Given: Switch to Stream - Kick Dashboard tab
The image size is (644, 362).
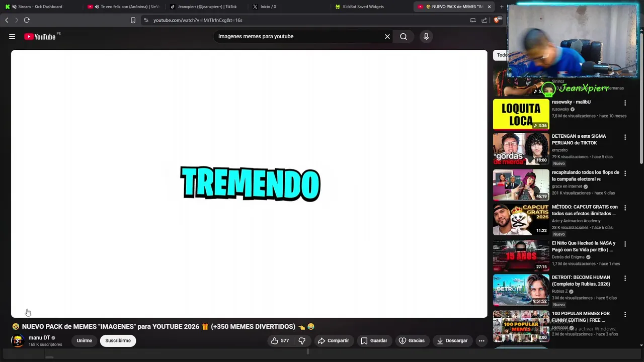Looking at the screenshot, I should pyautogui.click(x=40, y=7).
